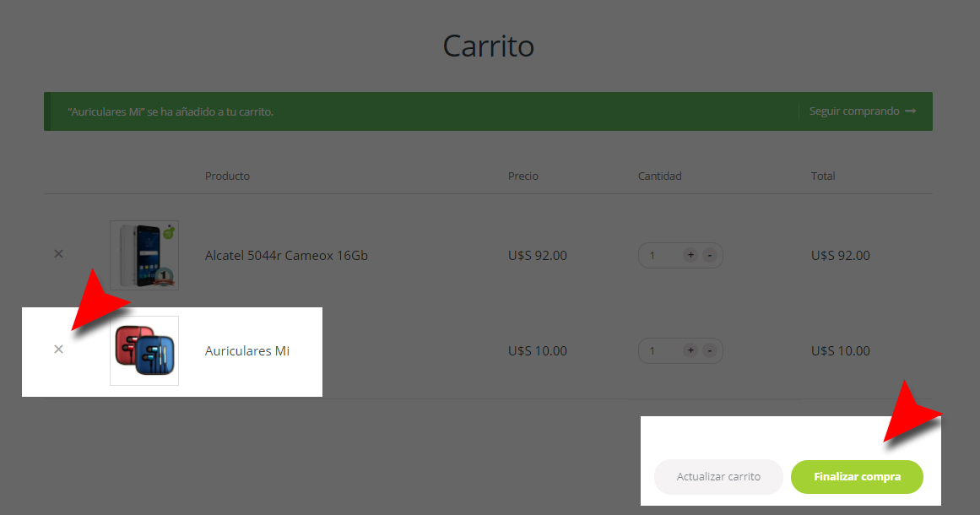Click the Auriculares Mi added notification message
980x515 pixels.
point(171,111)
